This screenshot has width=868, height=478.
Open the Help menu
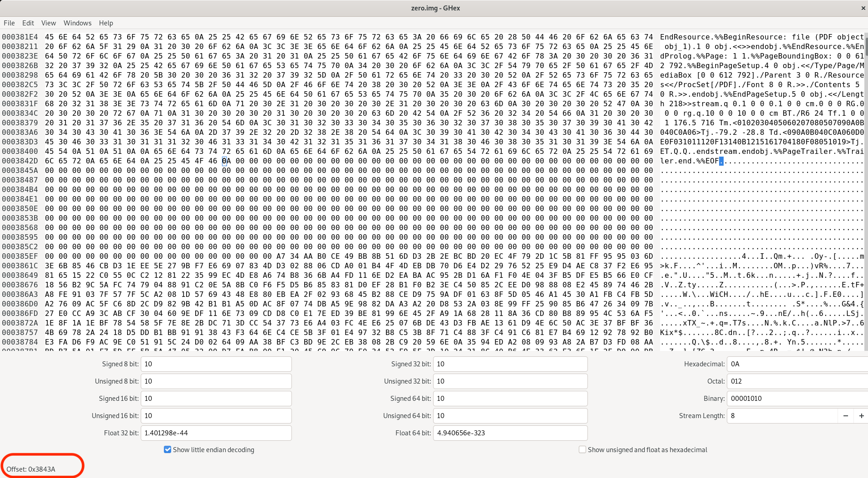click(x=106, y=23)
